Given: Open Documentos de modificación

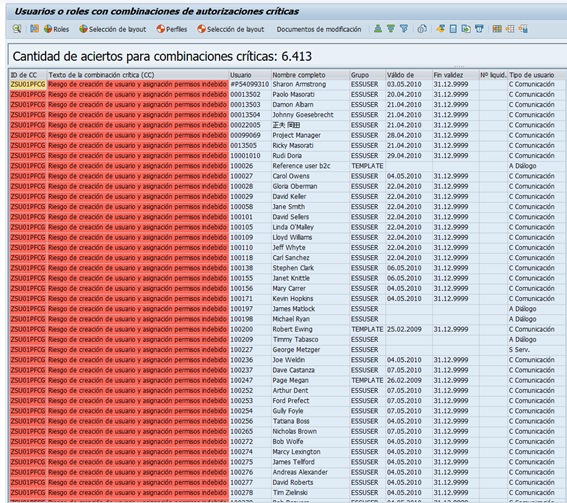Looking at the screenshot, I should pyautogui.click(x=319, y=29).
